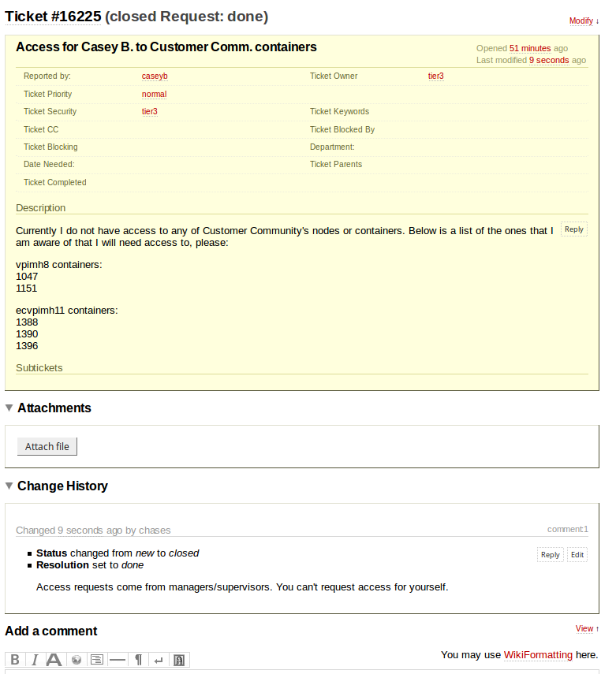Jump to Modify section link
The image size is (616, 674).
tap(581, 20)
